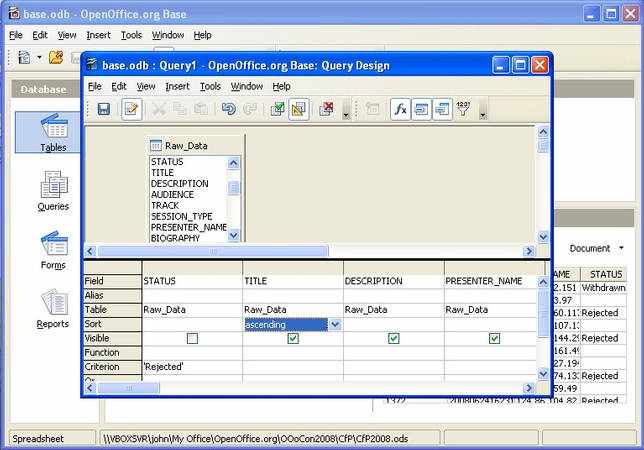Click the Raw_Data field list scrollbar thumb
Viewport: 644px width, 450px height.
234,188
